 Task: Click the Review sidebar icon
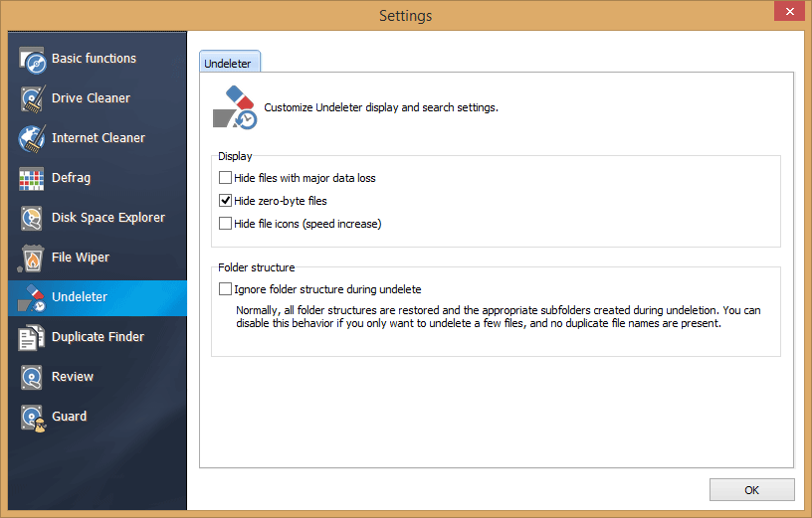click(x=33, y=378)
